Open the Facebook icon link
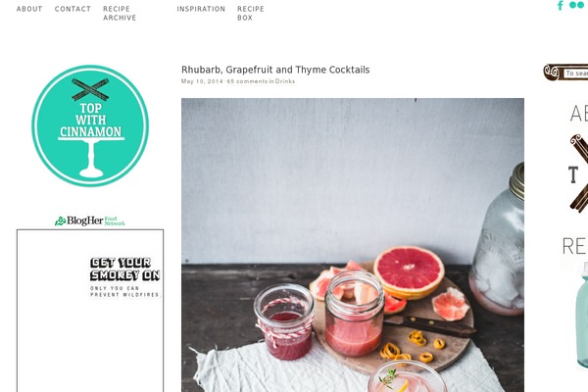 (561, 5)
